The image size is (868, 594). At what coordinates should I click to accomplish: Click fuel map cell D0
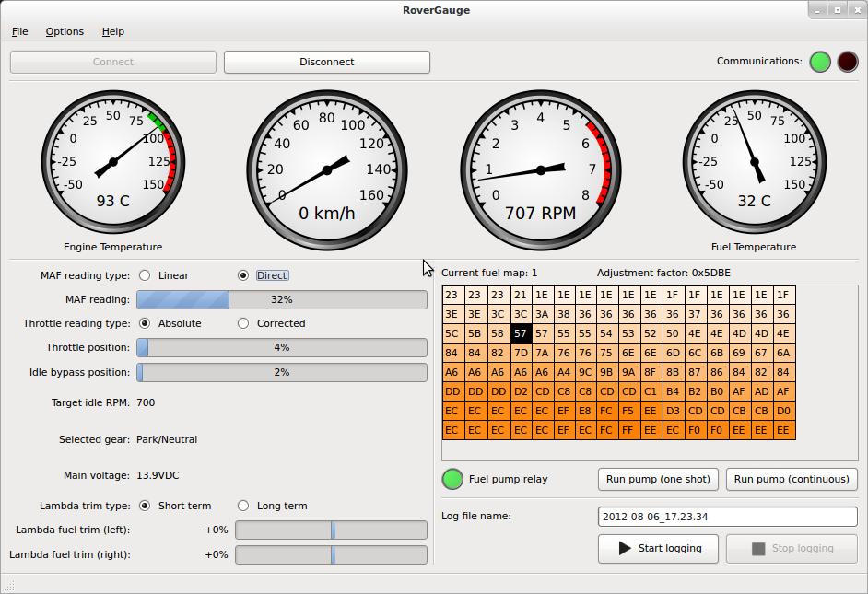tap(783, 411)
